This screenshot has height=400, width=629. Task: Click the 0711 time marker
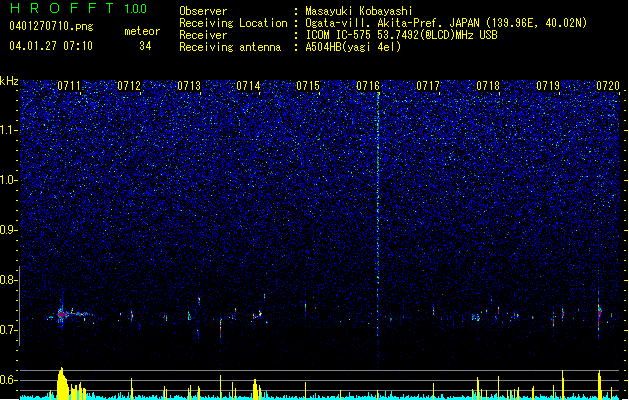[x=69, y=86]
